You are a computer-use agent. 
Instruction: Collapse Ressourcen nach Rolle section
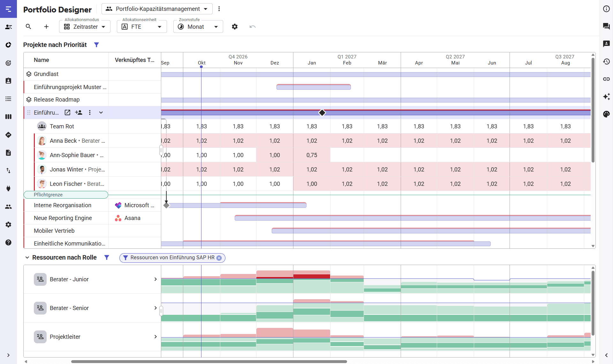pos(27,257)
